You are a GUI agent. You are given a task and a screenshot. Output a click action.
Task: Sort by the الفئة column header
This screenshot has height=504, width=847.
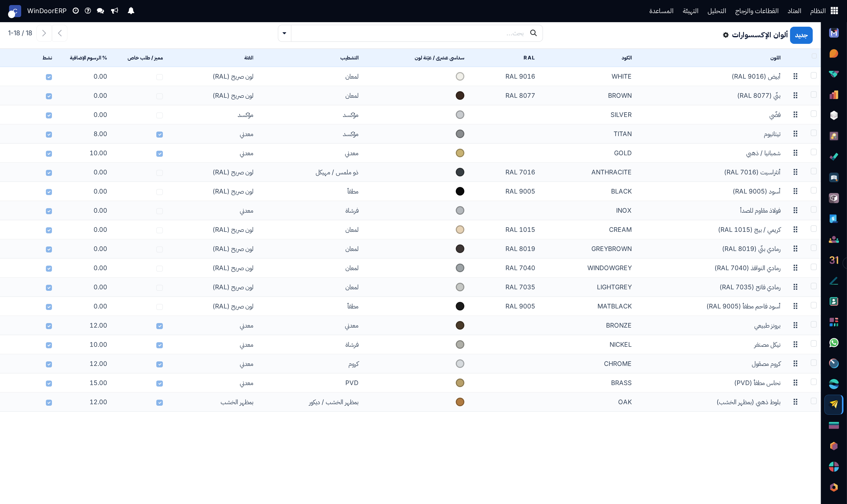tap(248, 58)
